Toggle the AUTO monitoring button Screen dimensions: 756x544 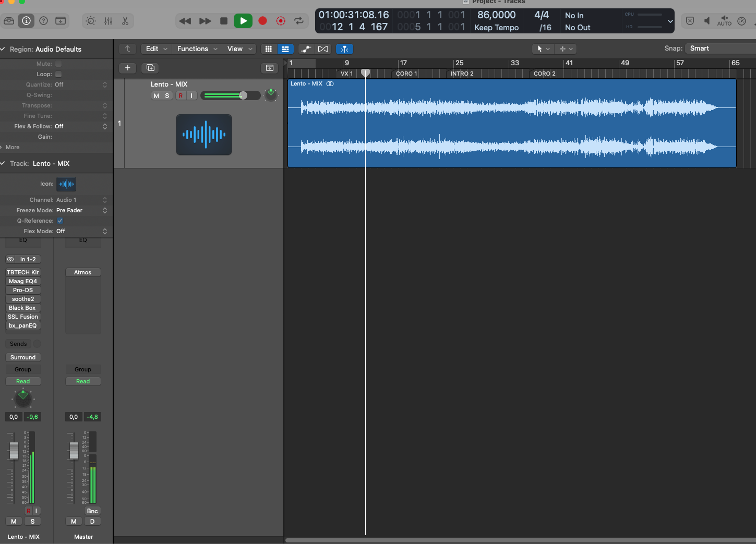(x=724, y=21)
